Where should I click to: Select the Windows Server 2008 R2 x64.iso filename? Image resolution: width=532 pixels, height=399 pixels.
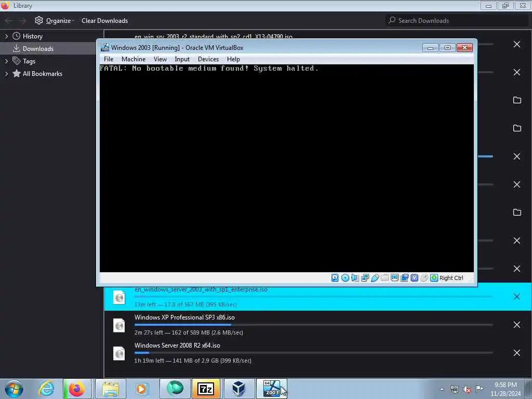click(x=177, y=345)
